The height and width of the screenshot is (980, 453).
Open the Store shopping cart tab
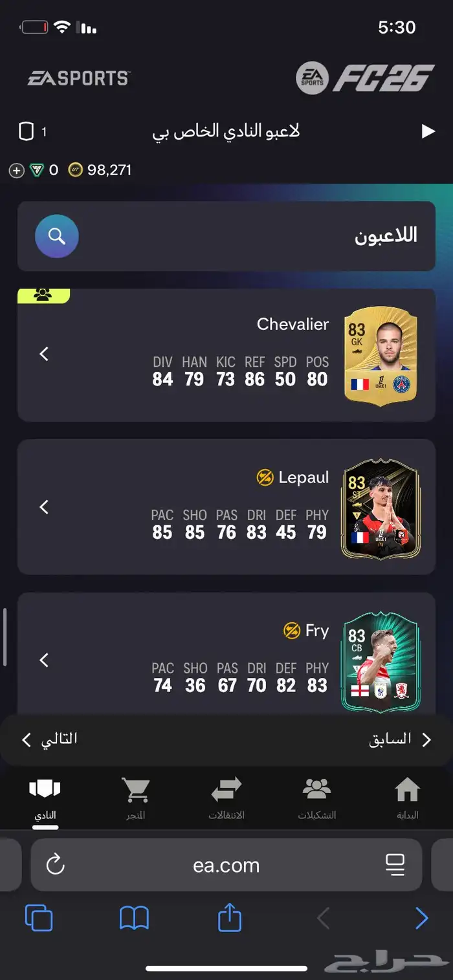[x=135, y=800]
